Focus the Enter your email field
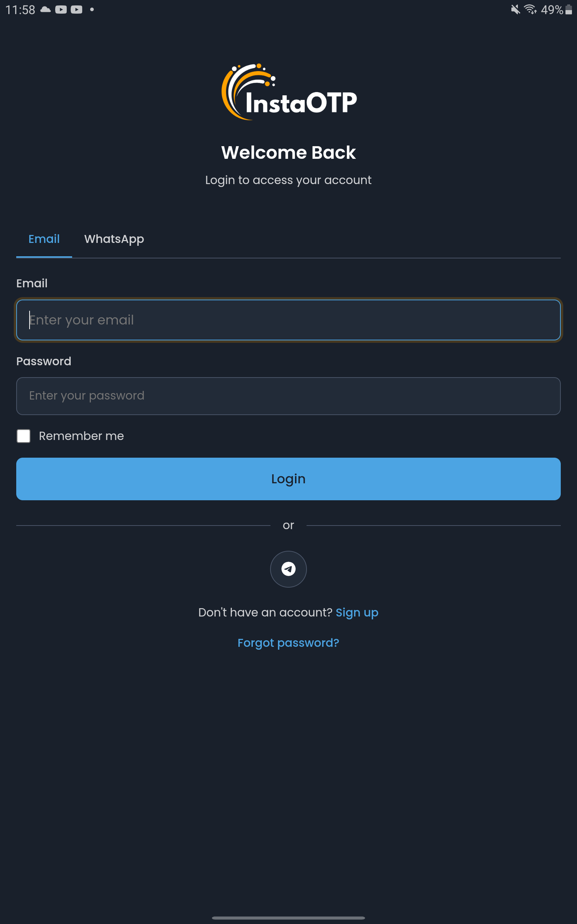The image size is (577, 924). (x=288, y=320)
